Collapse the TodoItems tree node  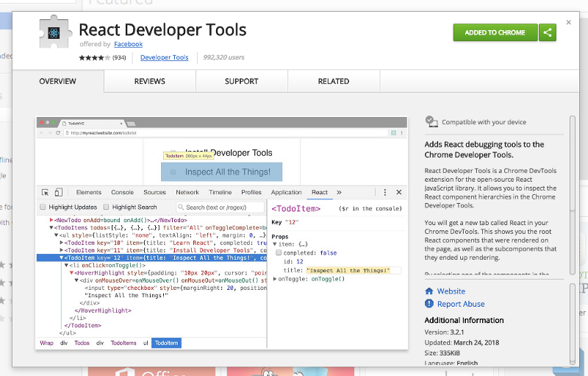click(51, 227)
